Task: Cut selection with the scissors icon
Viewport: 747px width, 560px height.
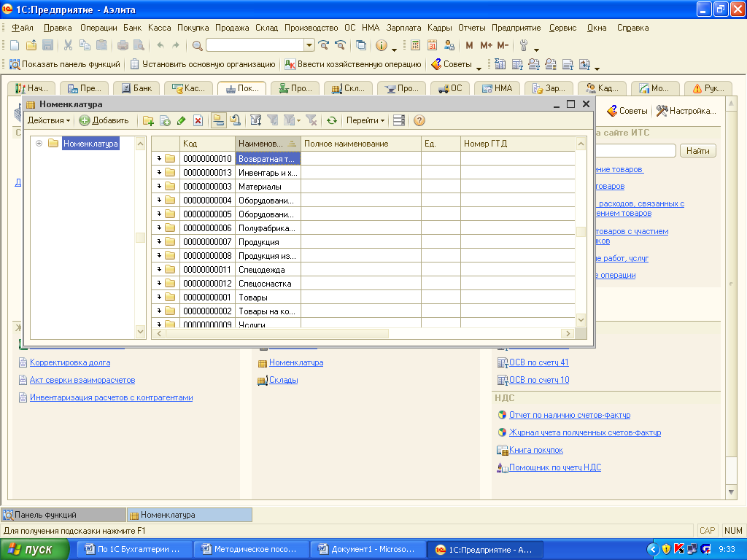Action: (x=68, y=45)
